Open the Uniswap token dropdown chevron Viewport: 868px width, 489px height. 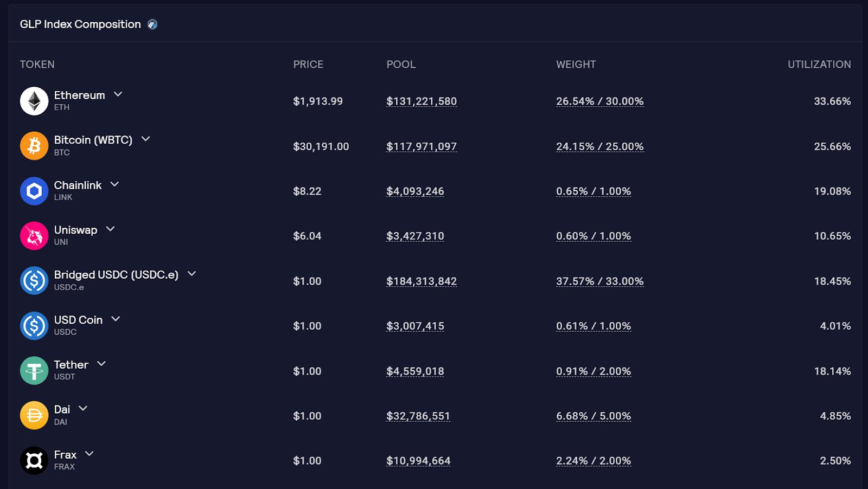pyautogui.click(x=110, y=229)
